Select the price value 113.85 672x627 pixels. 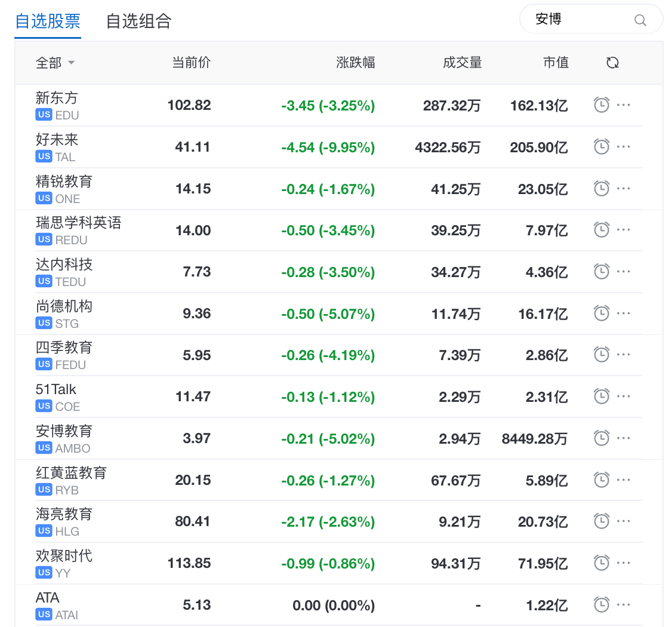coord(189,563)
